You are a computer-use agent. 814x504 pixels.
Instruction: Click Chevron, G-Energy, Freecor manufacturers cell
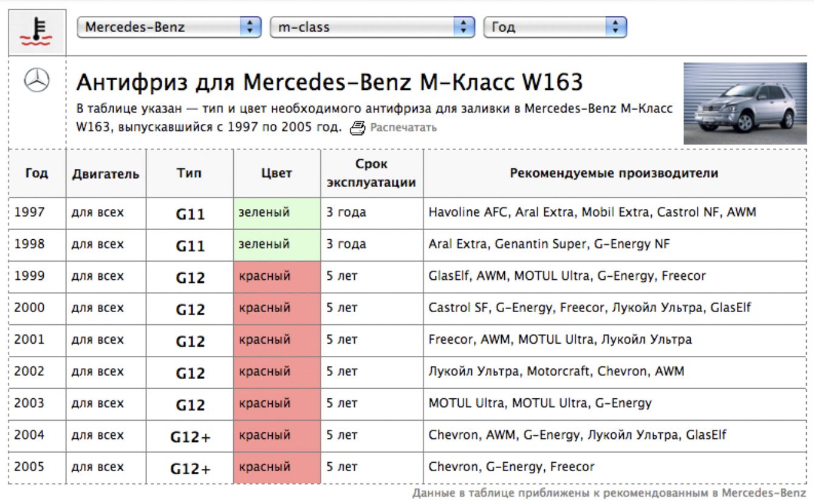click(x=615, y=468)
